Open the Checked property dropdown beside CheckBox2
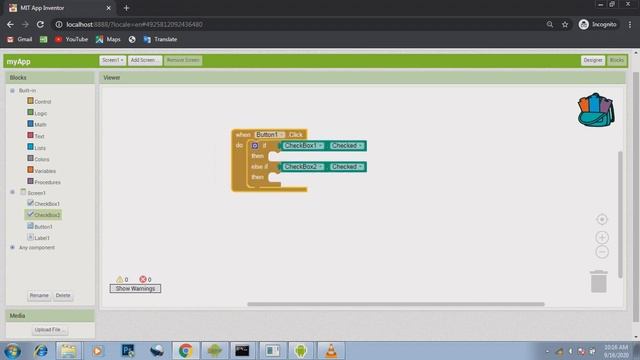Screen dimensions: 640x360 click(x=346, y=167)
